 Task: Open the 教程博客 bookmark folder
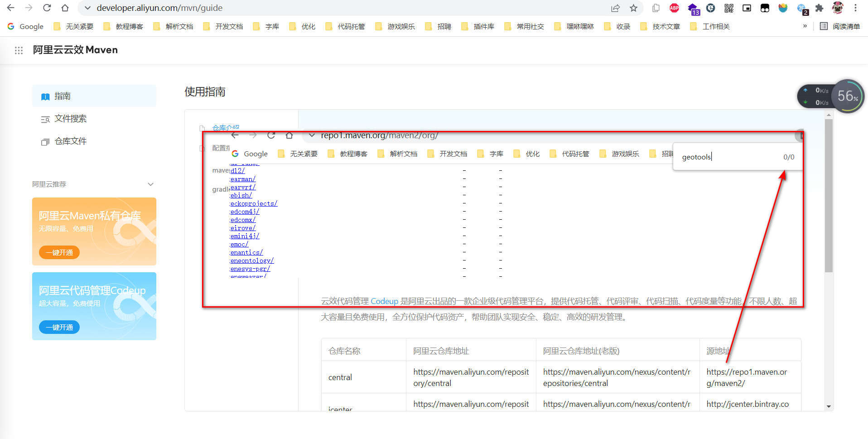pos(123,26)
